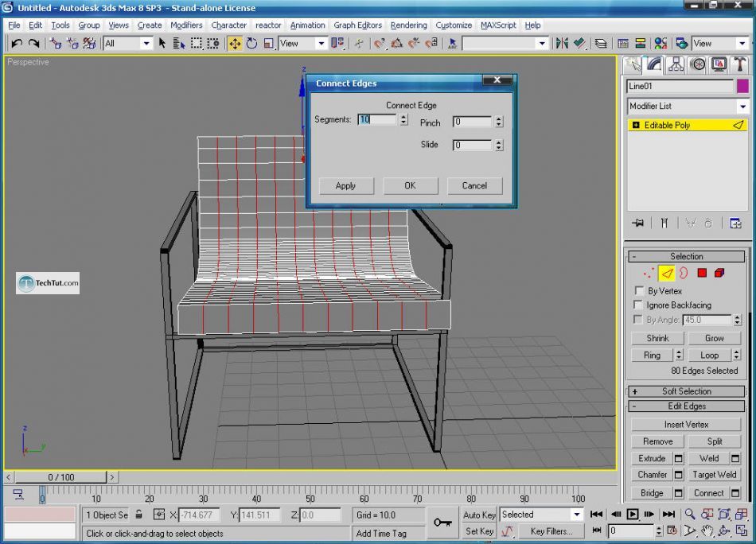Screen dimensions: 756x544
Task: Enable By Angle checkbox
Action: tap(638, 319)
